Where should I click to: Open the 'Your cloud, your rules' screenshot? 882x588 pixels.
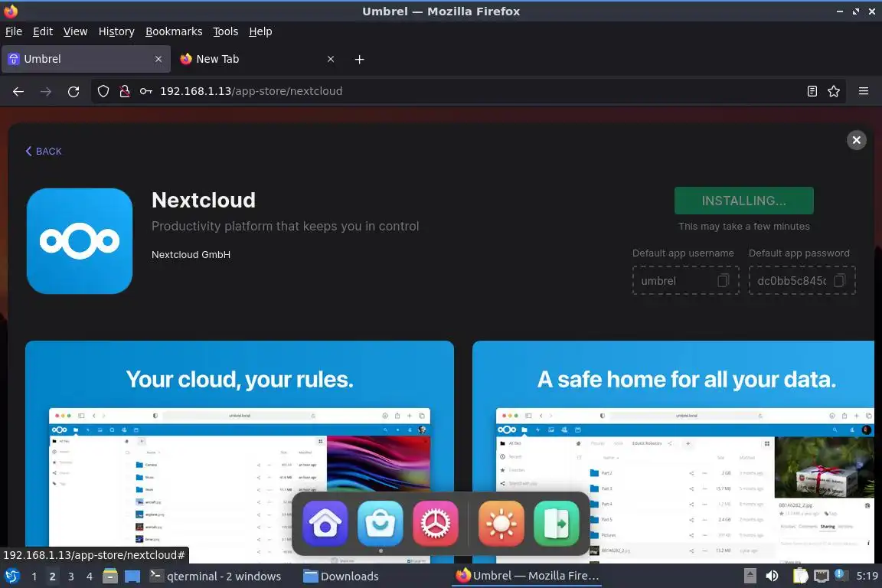pos(240,451)
